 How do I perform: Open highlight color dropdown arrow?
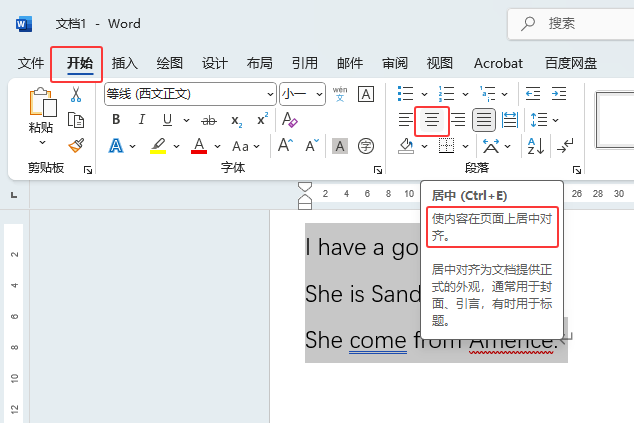pyautogui.click(x=176, y=146)
